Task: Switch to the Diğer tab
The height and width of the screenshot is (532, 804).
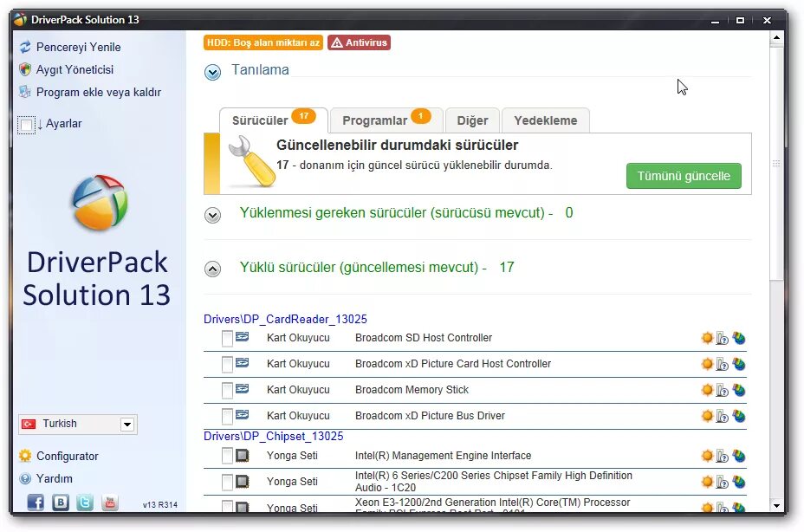Action: coord(472,120)
